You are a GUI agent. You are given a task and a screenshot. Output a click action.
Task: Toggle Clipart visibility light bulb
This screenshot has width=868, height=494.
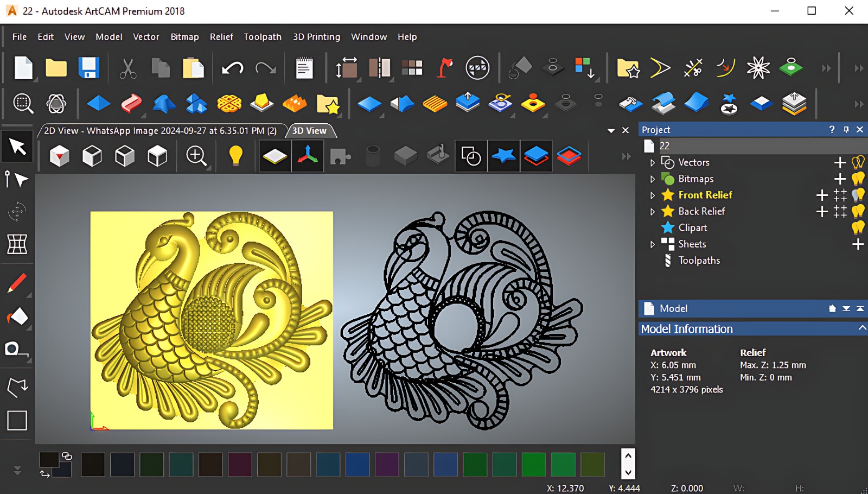click(x=858, y=227)
